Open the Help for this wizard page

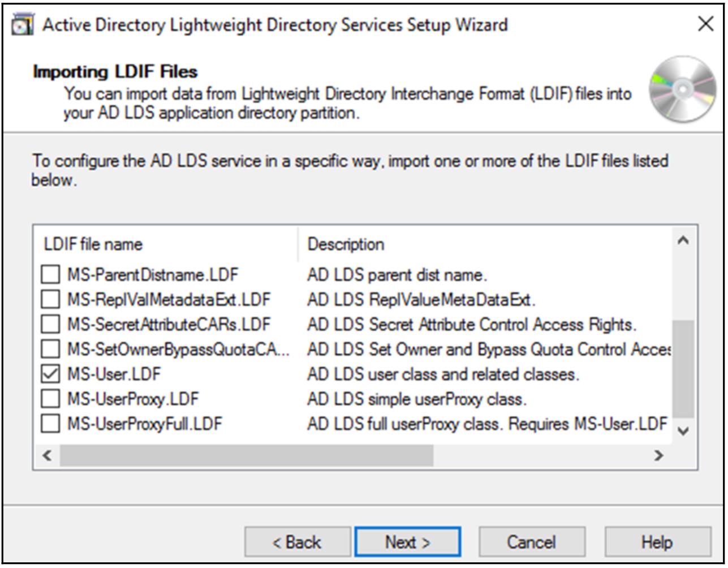coord(657,542)
